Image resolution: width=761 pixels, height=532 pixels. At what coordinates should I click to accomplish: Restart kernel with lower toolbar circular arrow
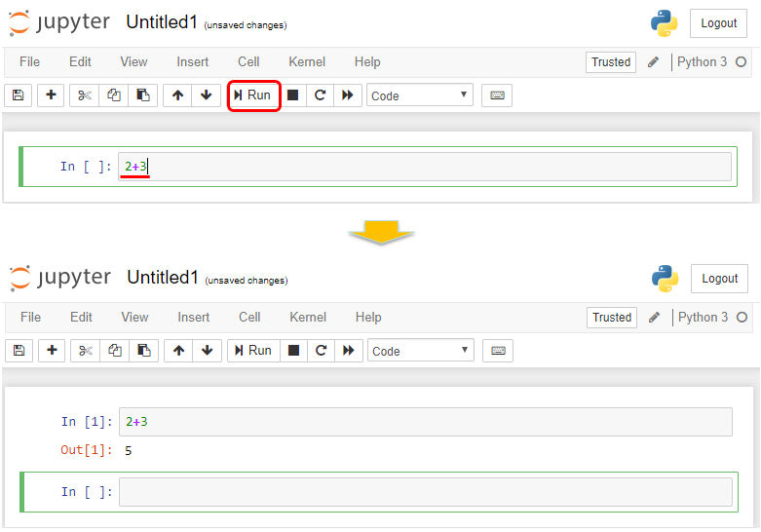[x=321, y=351]
